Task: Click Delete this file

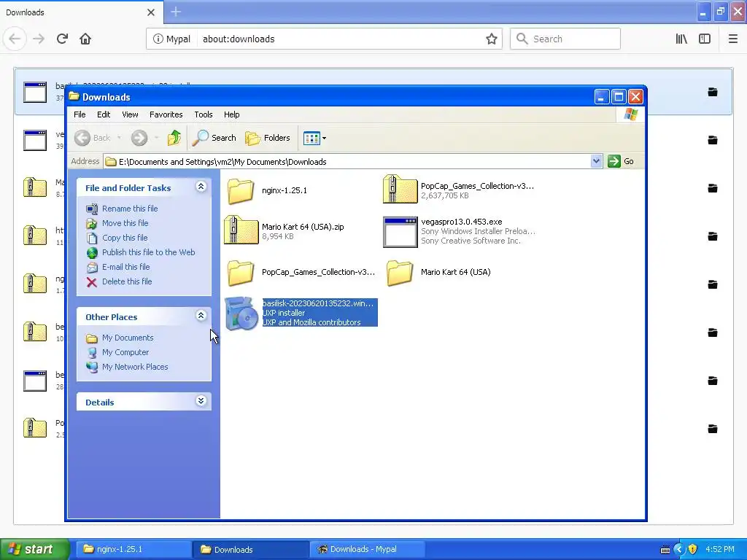Action: click(x=127, y=281)
